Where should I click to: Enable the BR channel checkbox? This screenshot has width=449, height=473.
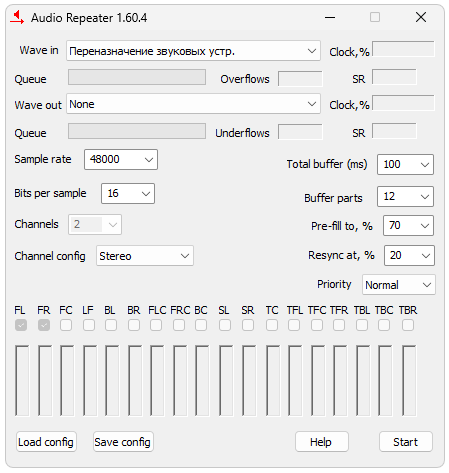[x=134, y=325]
